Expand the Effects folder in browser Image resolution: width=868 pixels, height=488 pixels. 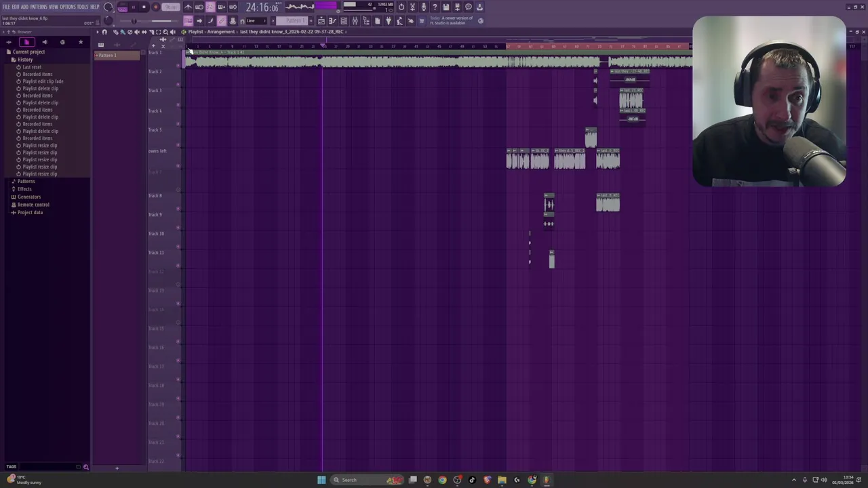[x=24, y=189]
